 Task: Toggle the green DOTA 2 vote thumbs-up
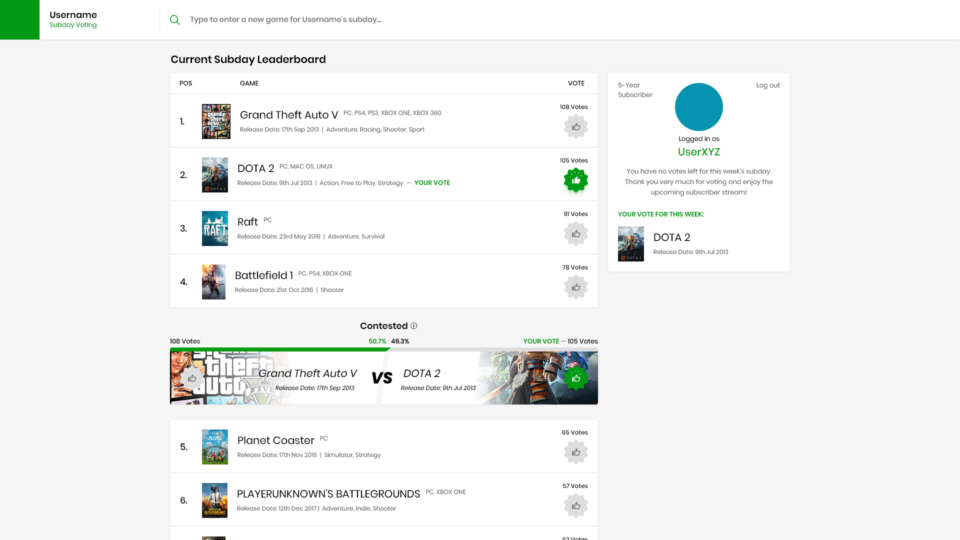pos(576,180)
